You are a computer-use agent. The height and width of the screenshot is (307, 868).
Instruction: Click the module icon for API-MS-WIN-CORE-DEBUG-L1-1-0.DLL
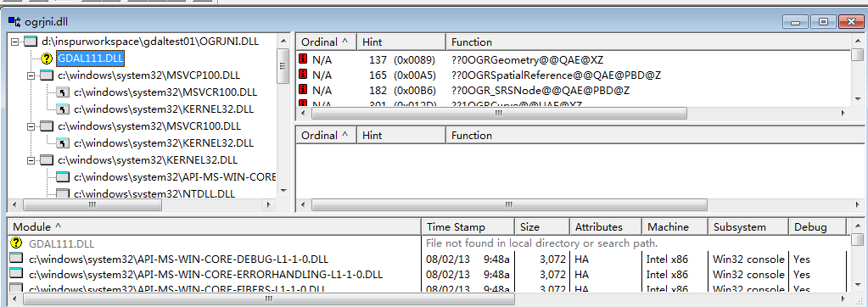point(17,259)
